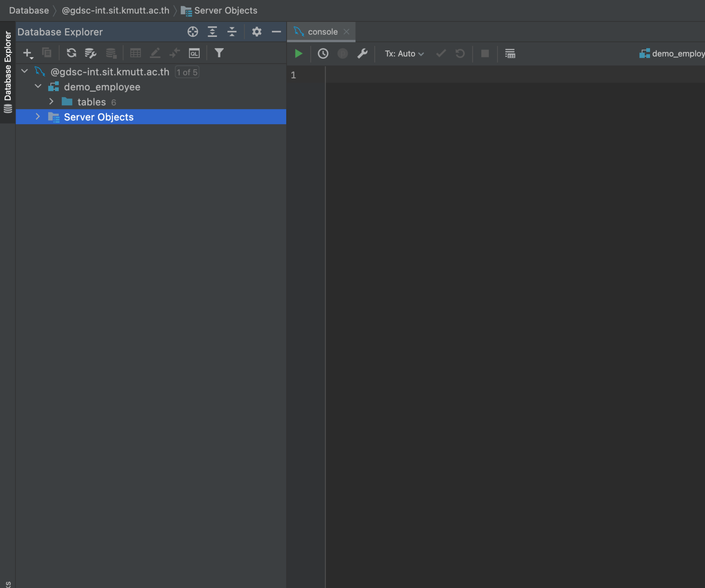Close the console tab
705x588 pixels.
[x=347, y=32]
